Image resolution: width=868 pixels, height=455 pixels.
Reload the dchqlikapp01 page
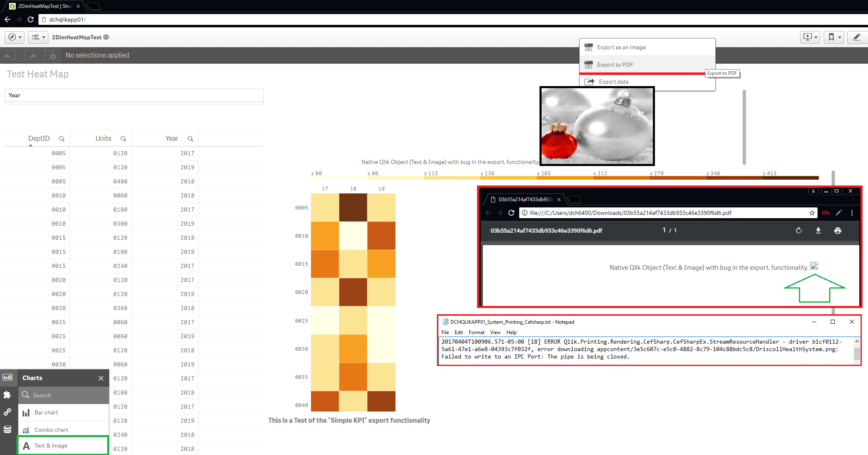(31, 19)
